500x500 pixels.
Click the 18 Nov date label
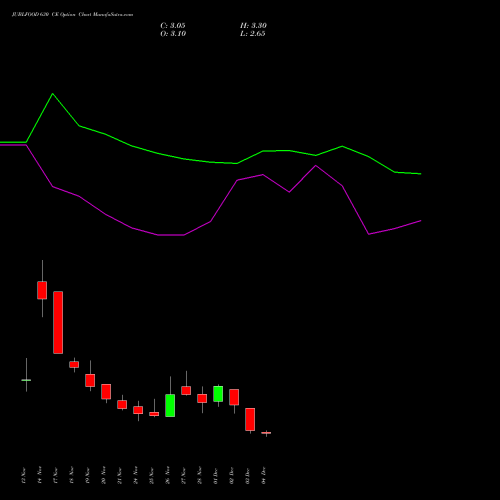click(x=71, y=476)
